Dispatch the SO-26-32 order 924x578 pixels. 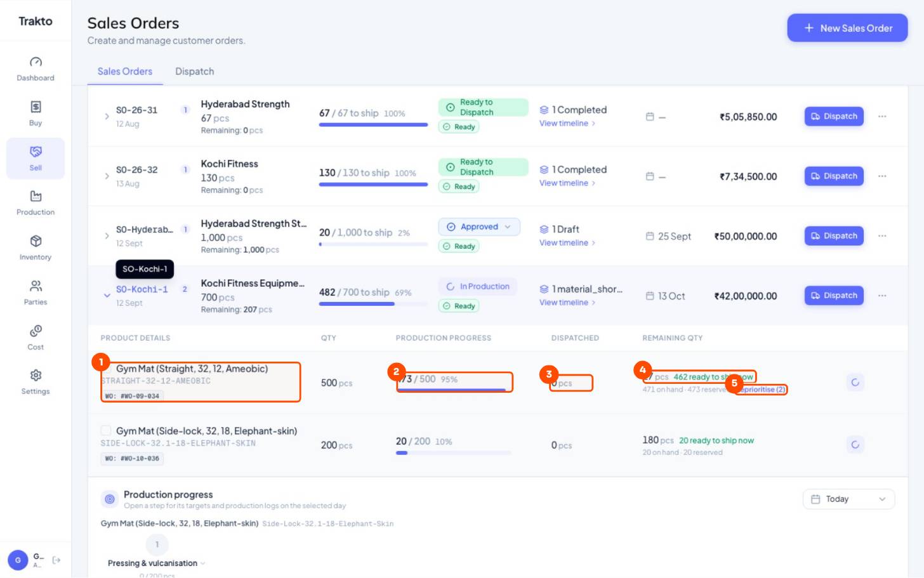834,176
